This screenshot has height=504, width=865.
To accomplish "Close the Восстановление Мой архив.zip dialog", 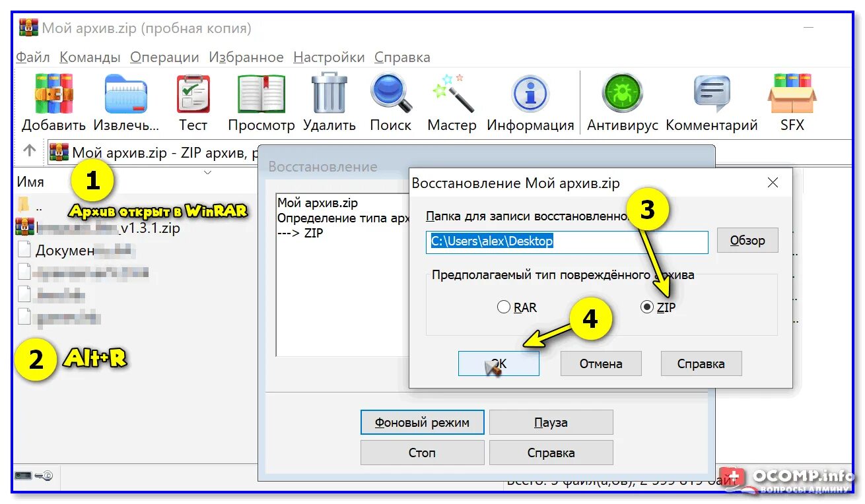I will coord(773,183).
